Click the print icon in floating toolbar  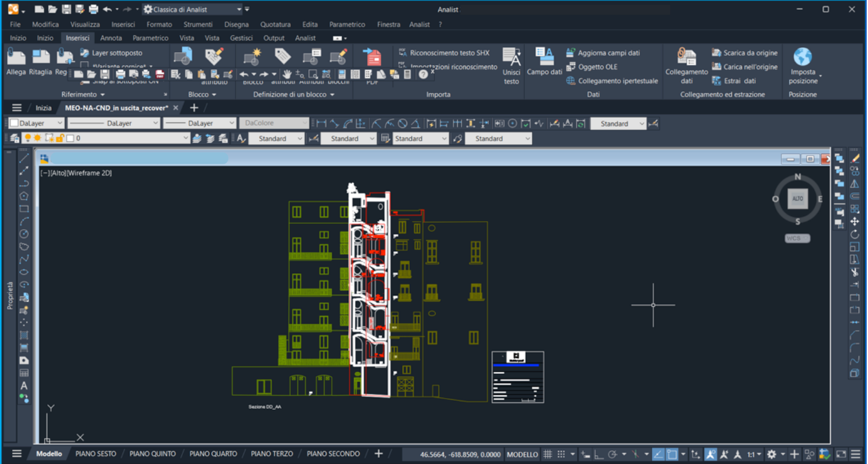[x=120, y=74]
